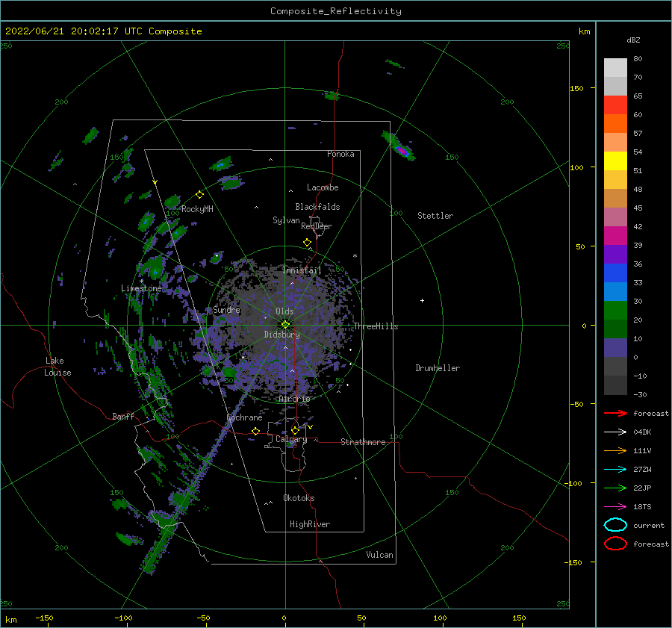Viewport: 672px width, 628px height.
Task: Click the HighRiver city label
Action: click(x=310, y=524)
